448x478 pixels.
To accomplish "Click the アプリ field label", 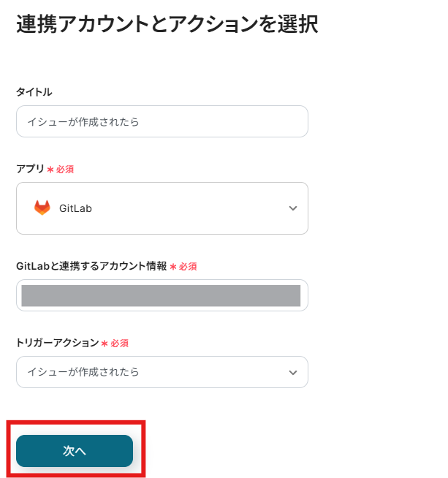I will (x=30, y=169).
